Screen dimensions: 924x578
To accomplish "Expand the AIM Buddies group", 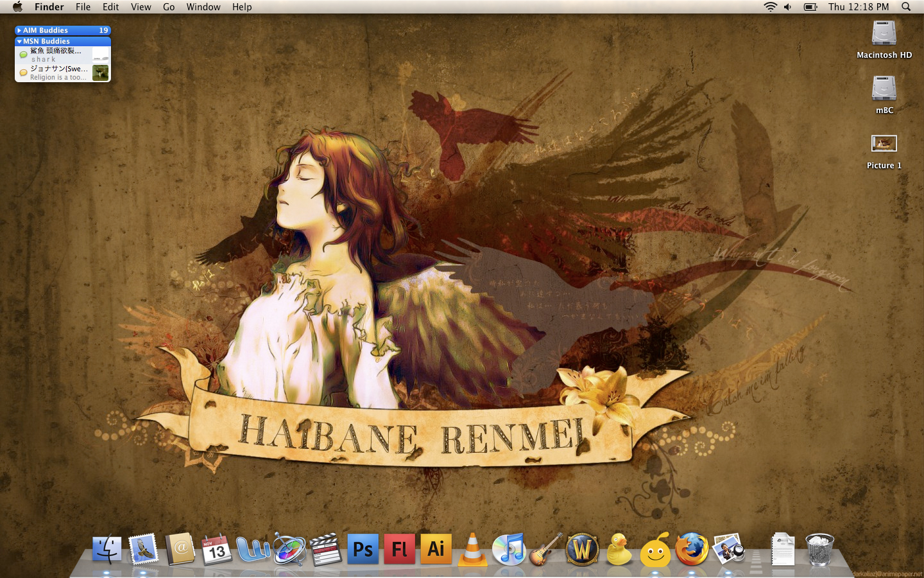I will click(19, 30).
